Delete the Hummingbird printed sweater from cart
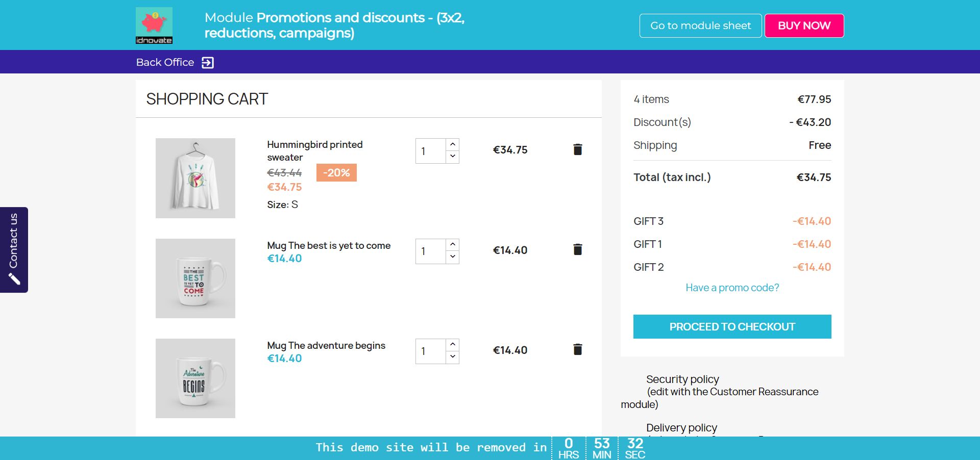The width and height of the screenshot is (980, 460). pyautogui.click(x=577, y=149)
